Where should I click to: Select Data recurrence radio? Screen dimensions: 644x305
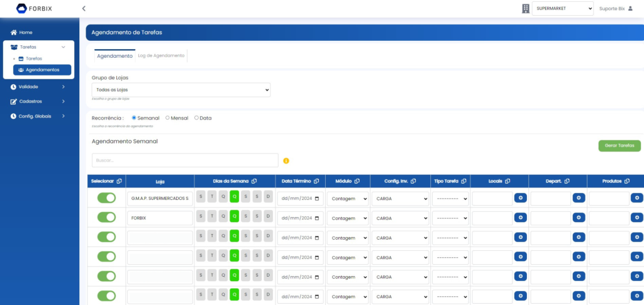pyautogui.click(x=196, y=118)
